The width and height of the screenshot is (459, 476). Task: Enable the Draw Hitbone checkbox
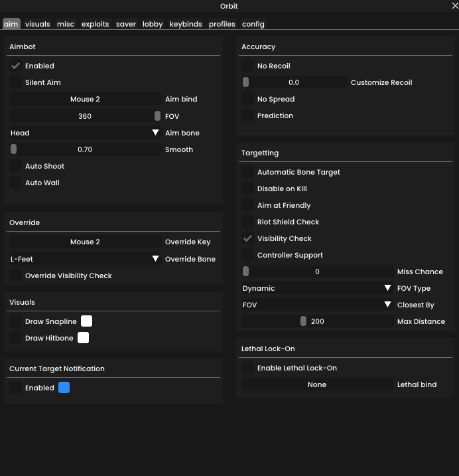tap(15, 338)
